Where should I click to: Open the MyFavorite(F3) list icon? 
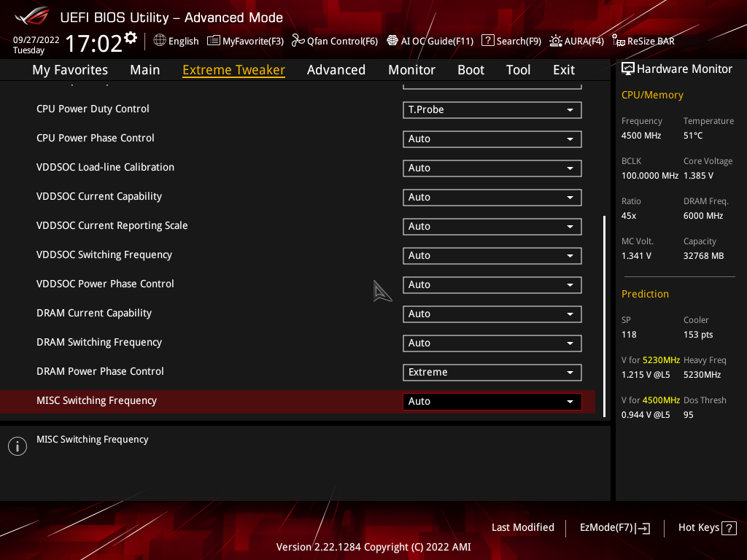click(214, 41)
